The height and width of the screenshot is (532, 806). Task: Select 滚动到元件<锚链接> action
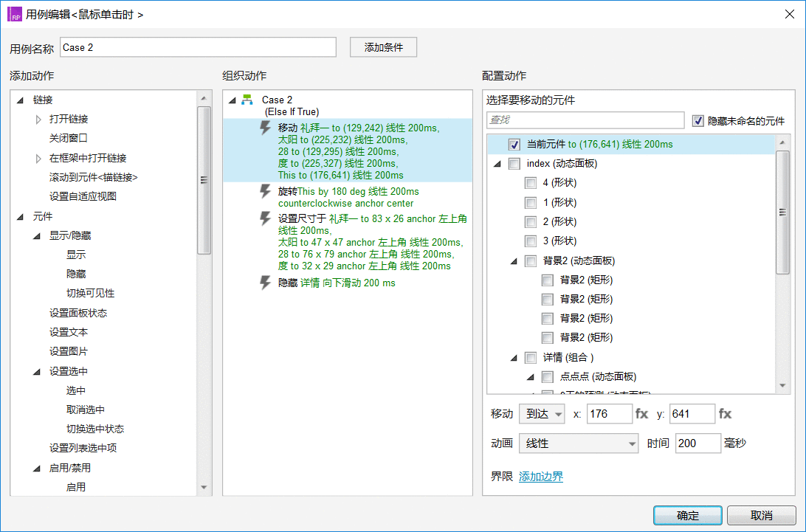[94, 177]
